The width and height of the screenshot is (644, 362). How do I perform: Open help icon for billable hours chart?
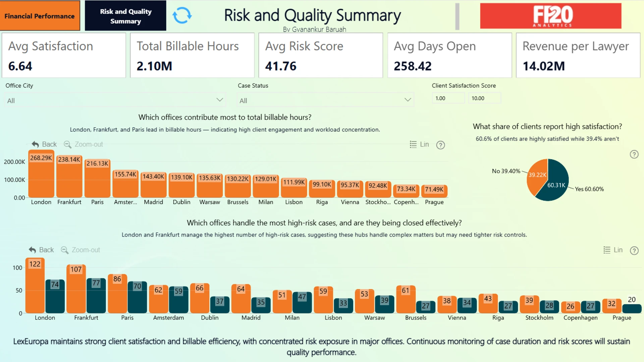point(440,145)
